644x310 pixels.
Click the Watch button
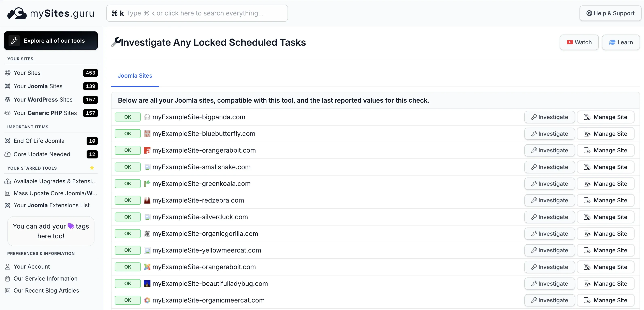[579, 42]
